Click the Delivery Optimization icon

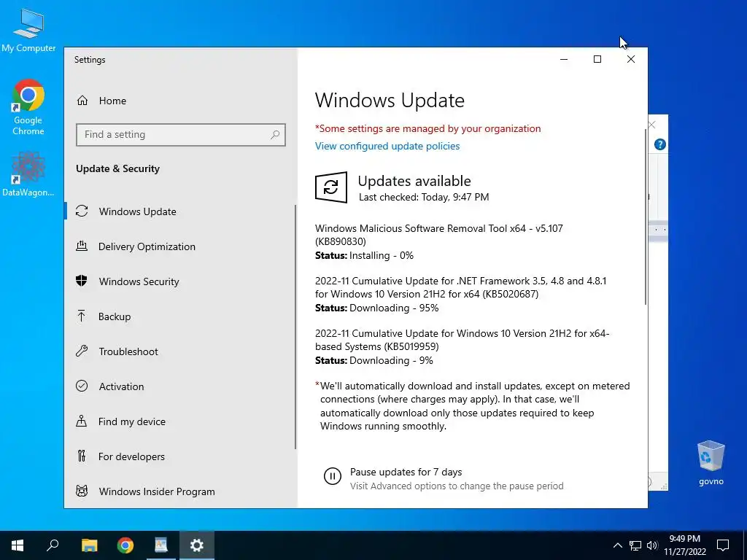82,246
